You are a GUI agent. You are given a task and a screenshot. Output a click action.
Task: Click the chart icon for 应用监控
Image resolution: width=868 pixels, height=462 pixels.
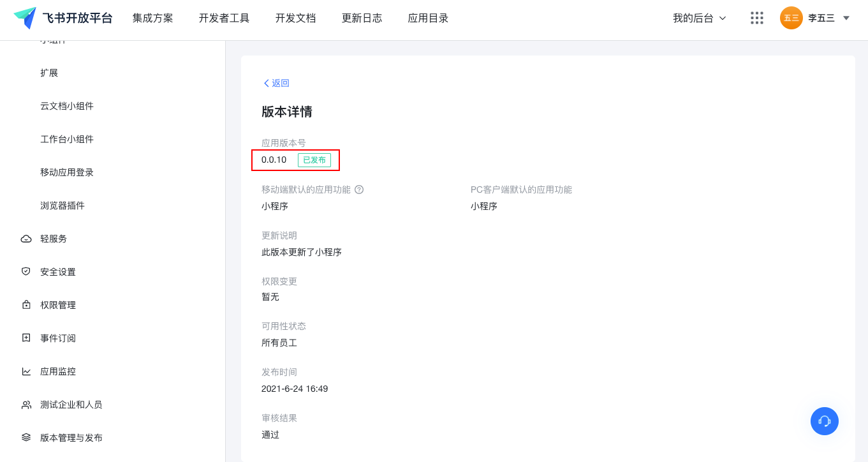(26, 371)
